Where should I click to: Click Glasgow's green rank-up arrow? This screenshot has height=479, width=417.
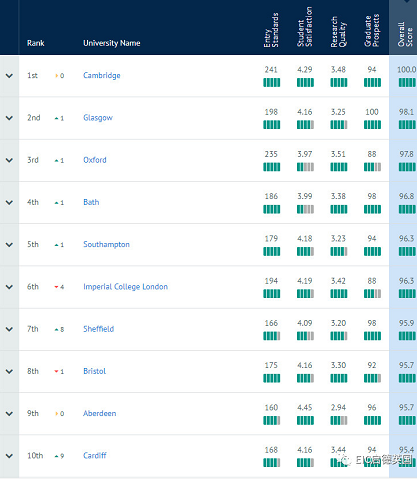point(57,118)
